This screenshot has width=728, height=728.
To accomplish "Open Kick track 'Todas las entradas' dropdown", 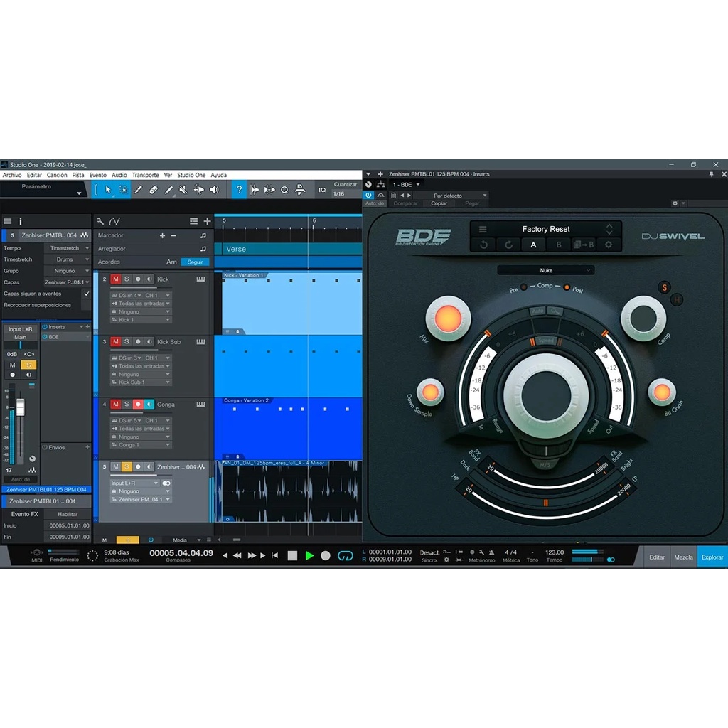I will tap(141, 304).
